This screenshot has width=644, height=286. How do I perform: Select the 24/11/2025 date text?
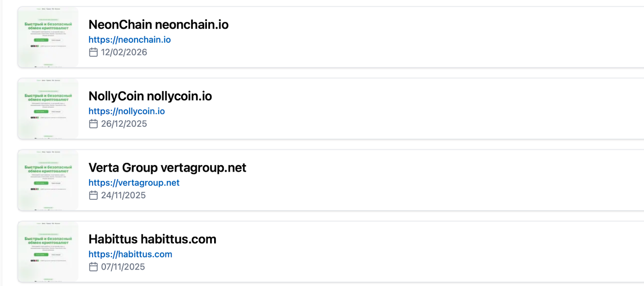[x=124, y=195]
